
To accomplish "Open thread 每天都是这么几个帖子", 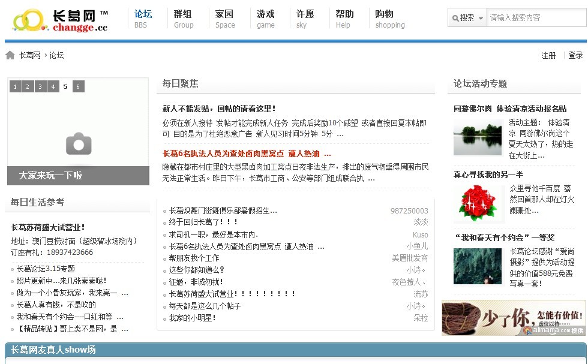I will click(x=205, y=306).
